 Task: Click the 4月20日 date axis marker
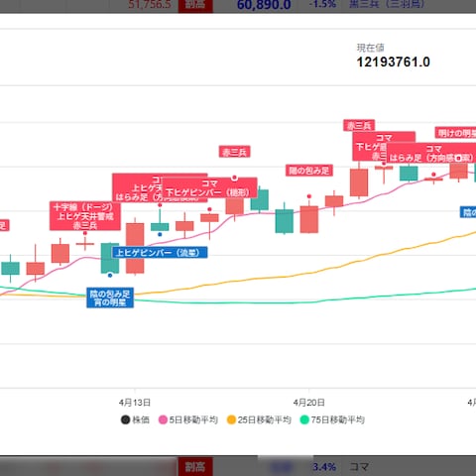[x=308, y=403]
